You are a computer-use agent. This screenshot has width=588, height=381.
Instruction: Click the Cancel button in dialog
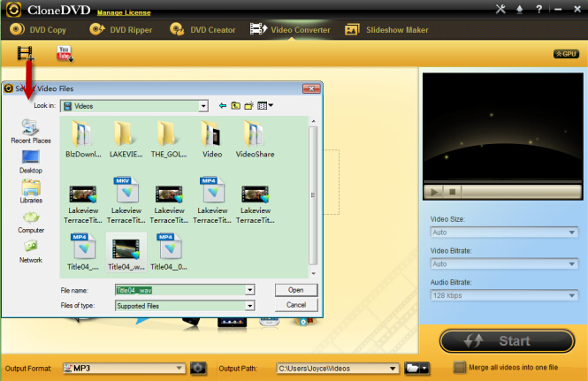[296, 305]
